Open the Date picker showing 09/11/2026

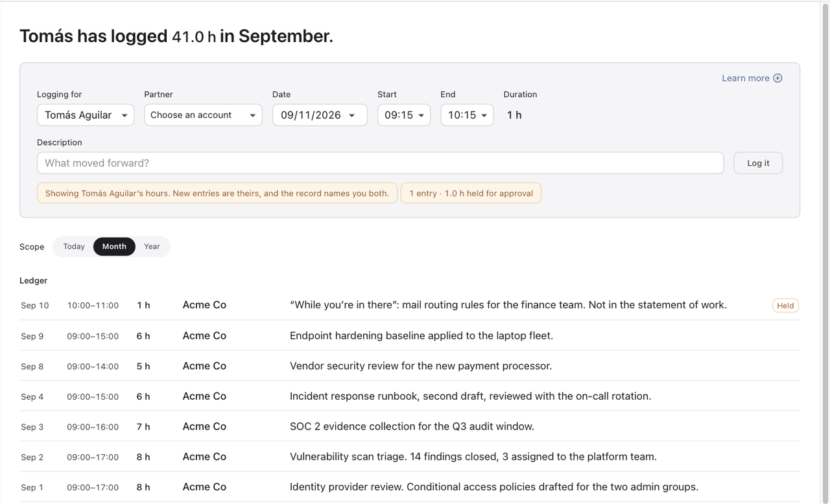click(320, 115)
